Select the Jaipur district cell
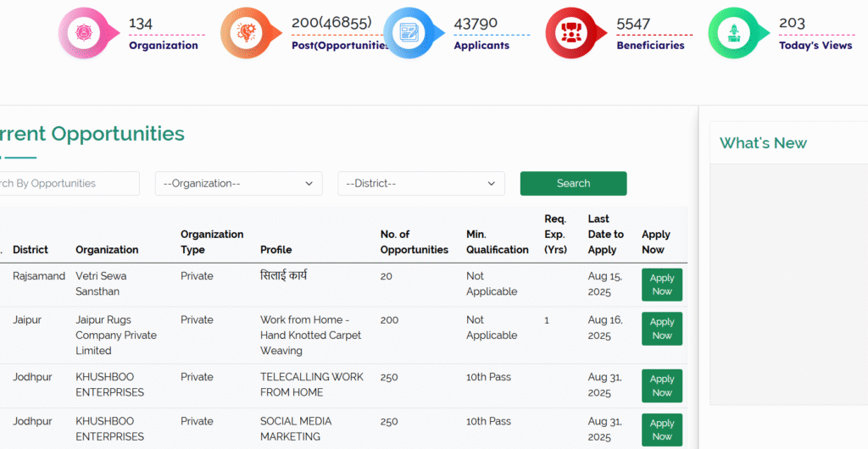The height and width of the screenshot is (449, 868). click(27, 319)
